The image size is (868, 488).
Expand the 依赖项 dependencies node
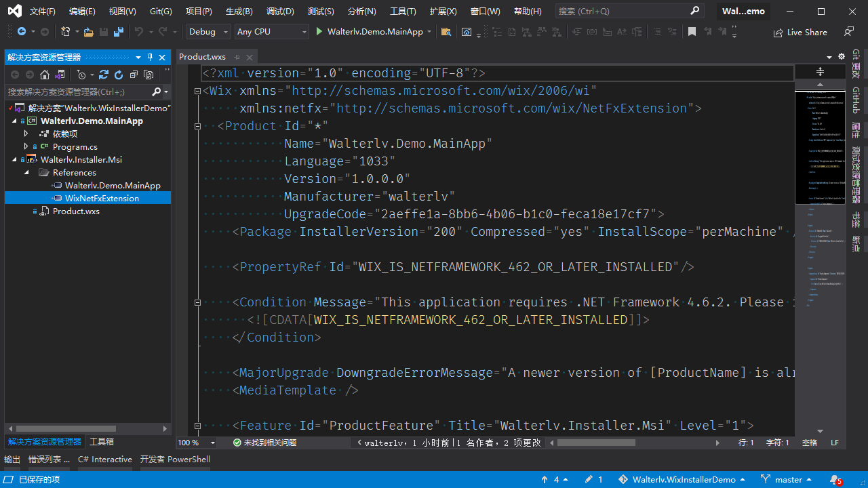26,134
